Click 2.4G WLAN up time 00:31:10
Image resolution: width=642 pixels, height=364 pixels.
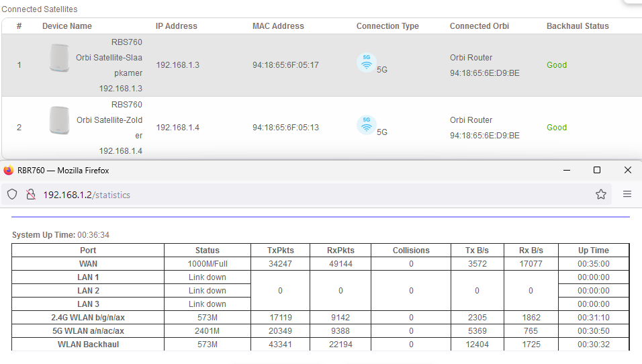point(594,317)
